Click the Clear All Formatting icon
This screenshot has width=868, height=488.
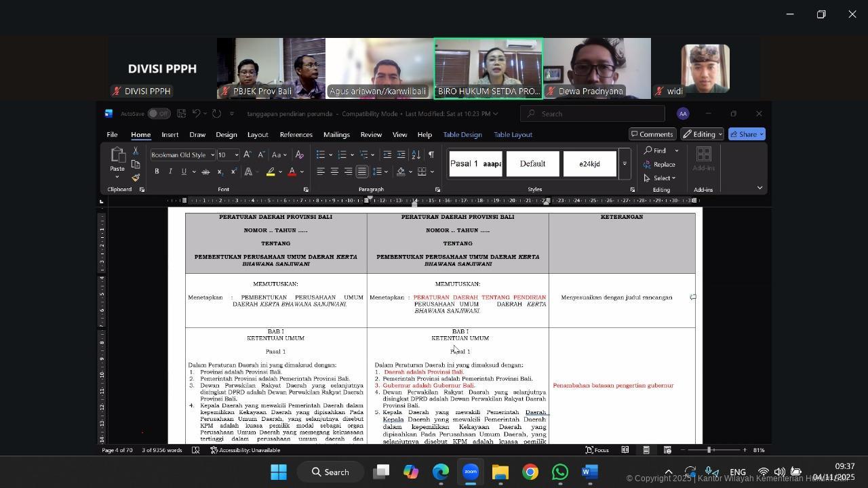(299, 155)
